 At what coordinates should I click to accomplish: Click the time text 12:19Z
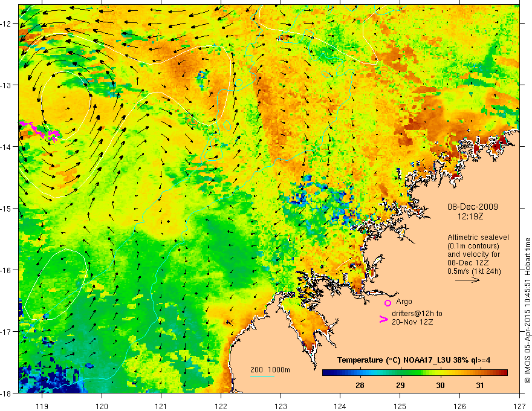[x=470, y=216]
